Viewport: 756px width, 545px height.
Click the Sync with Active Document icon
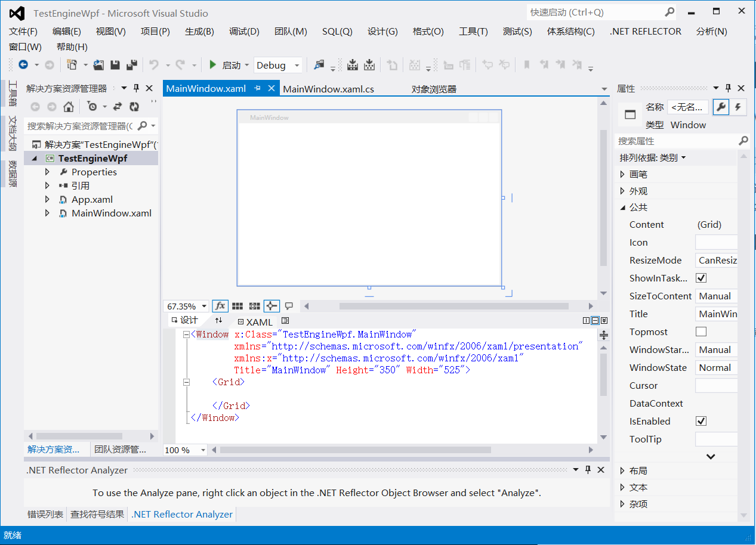[118, 107]
